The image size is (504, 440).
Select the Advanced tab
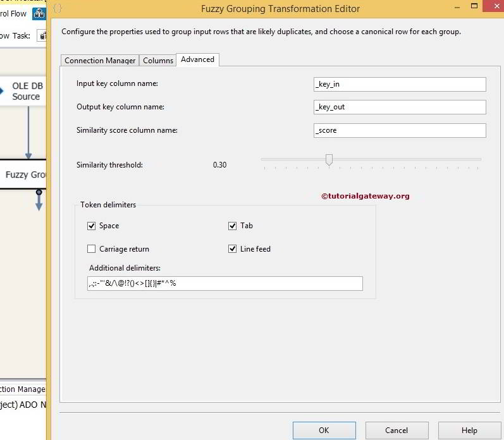coord(198,59)
